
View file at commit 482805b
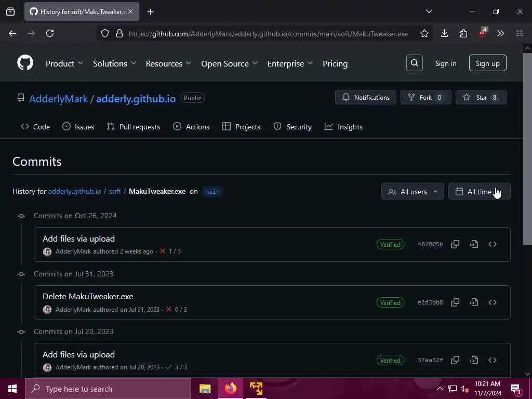pos(474,244)
